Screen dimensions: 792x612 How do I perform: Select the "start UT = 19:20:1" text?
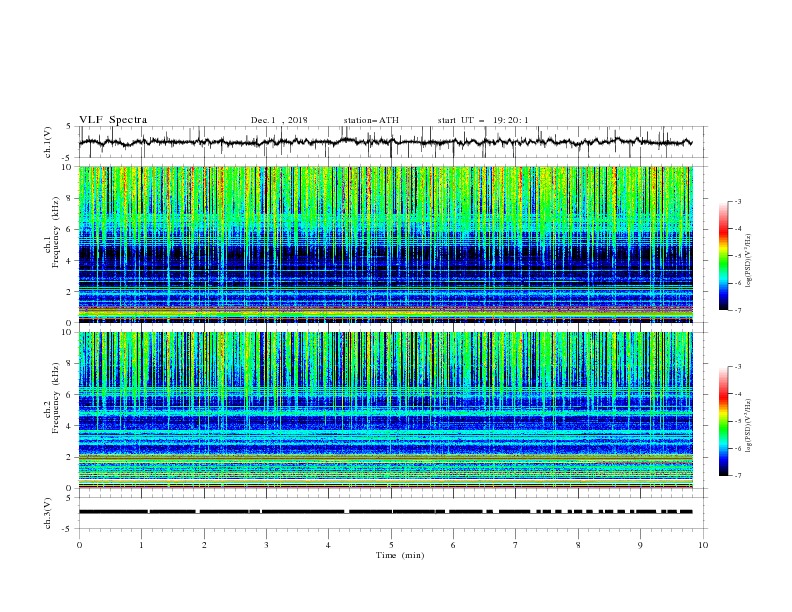[x=483, y=120]
